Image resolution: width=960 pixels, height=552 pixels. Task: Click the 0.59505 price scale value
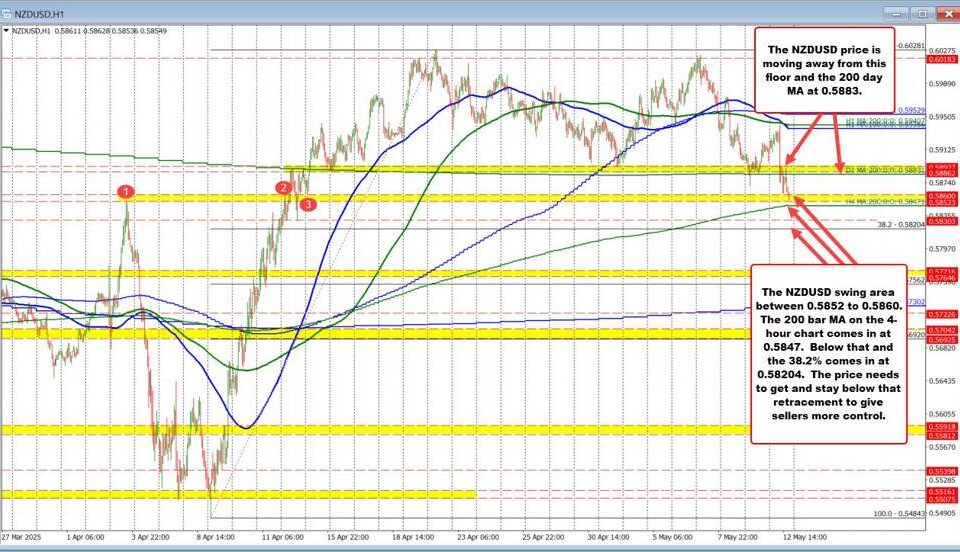click(x=942, y=117)
